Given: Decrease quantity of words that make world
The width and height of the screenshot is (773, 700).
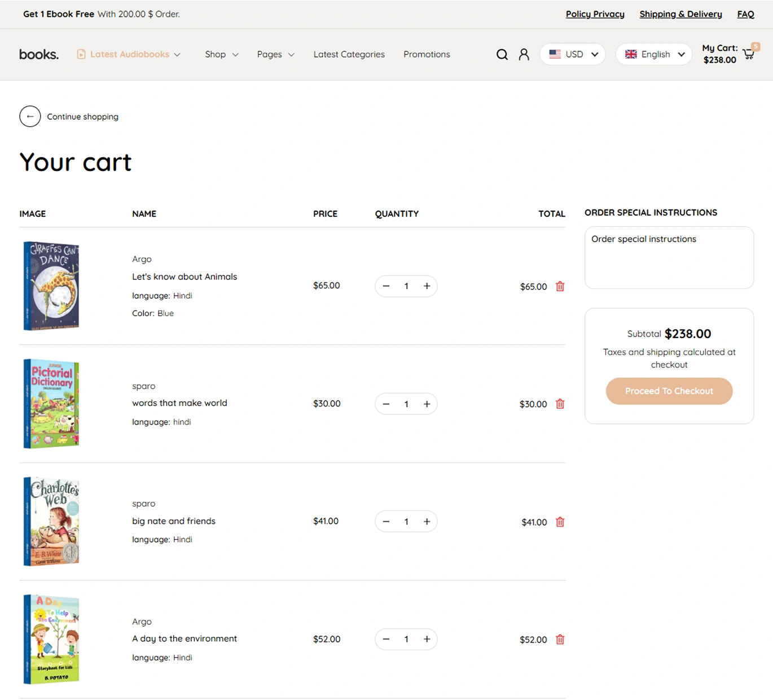Looking at the screenshot, I should (x=386, y=404).
